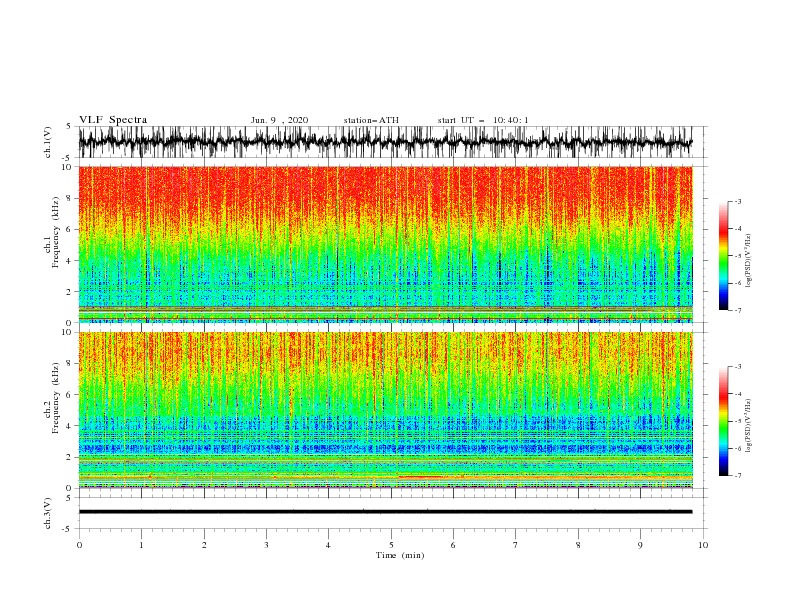Select the date text "Jun. 9 , 2020"
The height and width of the screenshot is (612, 792).
279,120
